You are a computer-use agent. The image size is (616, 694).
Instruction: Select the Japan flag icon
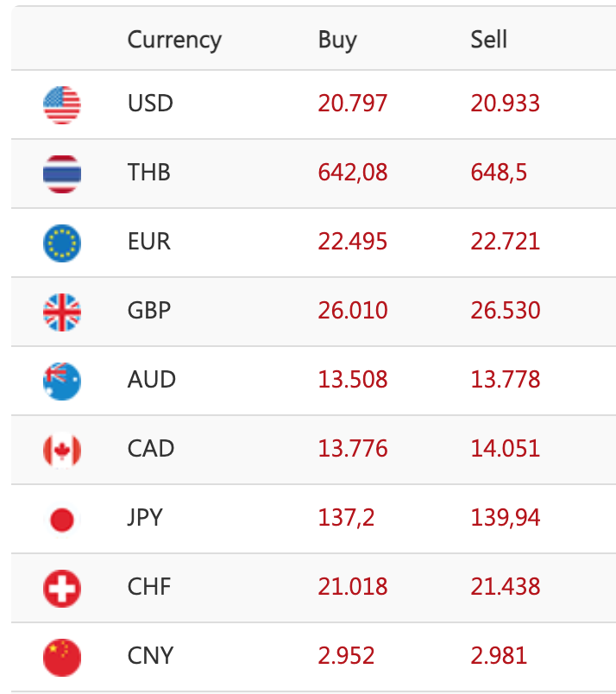pos(62,520)
